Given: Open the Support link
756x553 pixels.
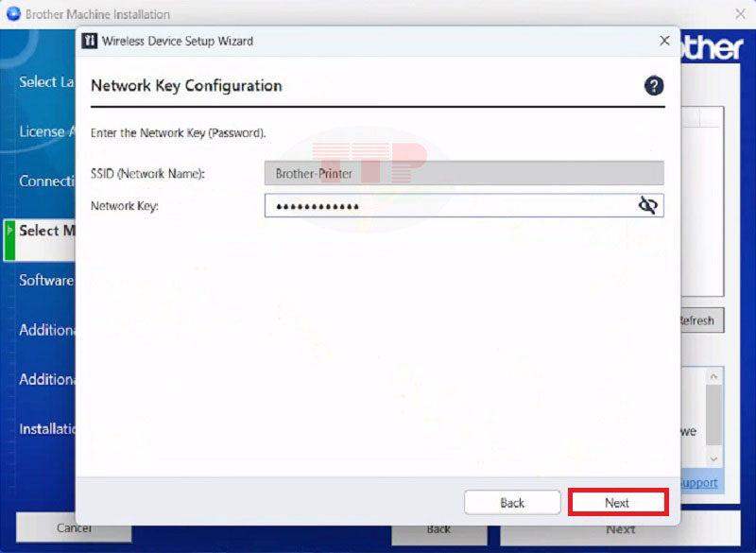Looking at the screenshot, I should (700, 482).
